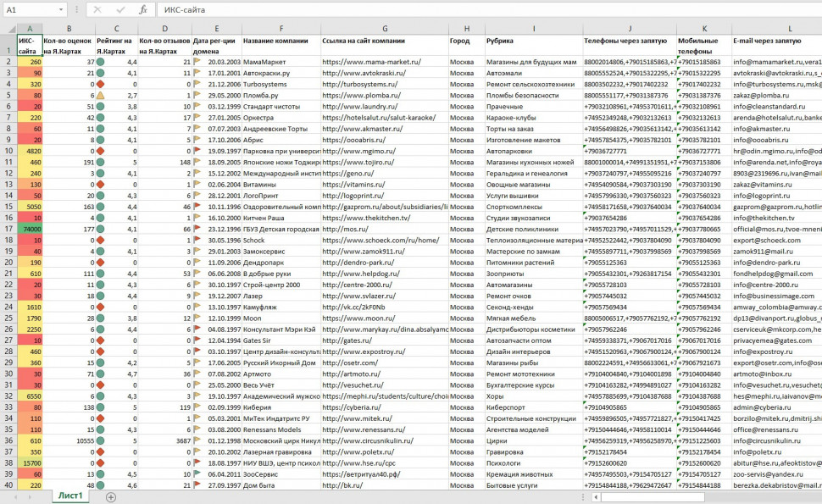
Task: Click the Ремонт очков category cell
Action: click(534, 296)
